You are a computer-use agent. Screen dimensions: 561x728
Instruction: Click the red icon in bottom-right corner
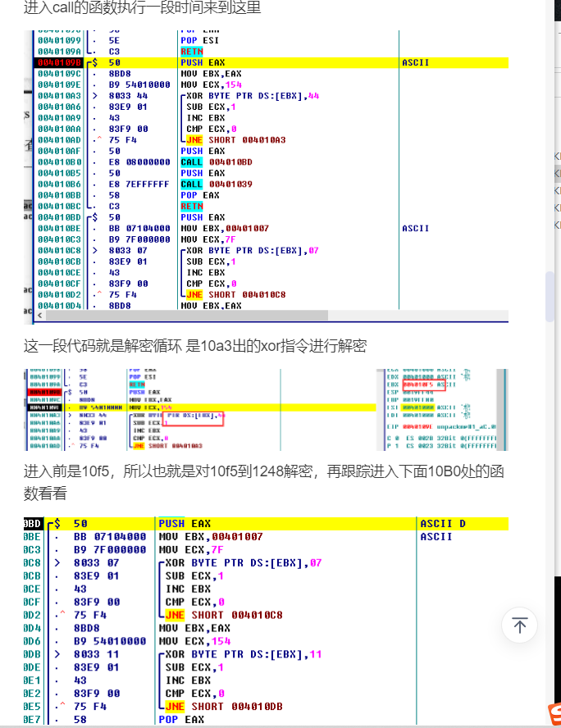555,715
